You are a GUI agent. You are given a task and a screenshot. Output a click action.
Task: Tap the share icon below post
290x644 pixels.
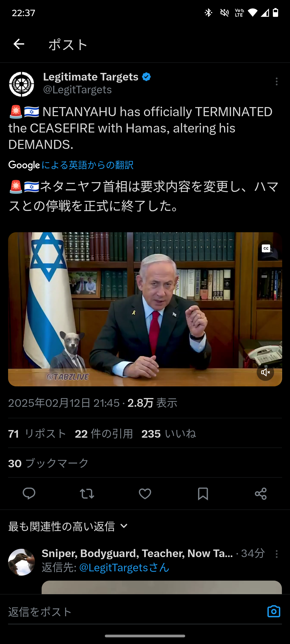261,494
